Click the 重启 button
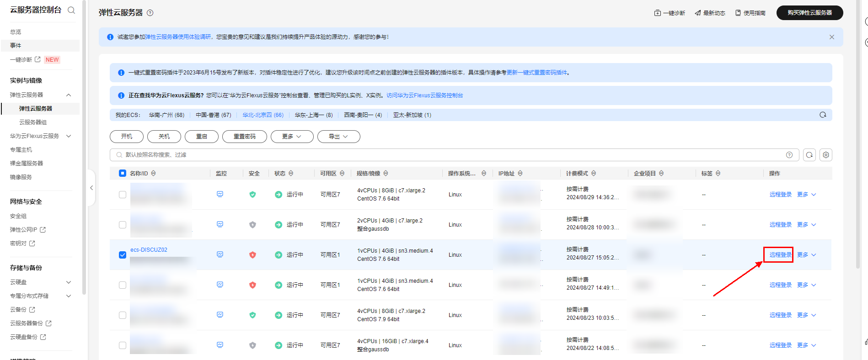The height and width of the screenshot is (360, 868). pos(202,137)
